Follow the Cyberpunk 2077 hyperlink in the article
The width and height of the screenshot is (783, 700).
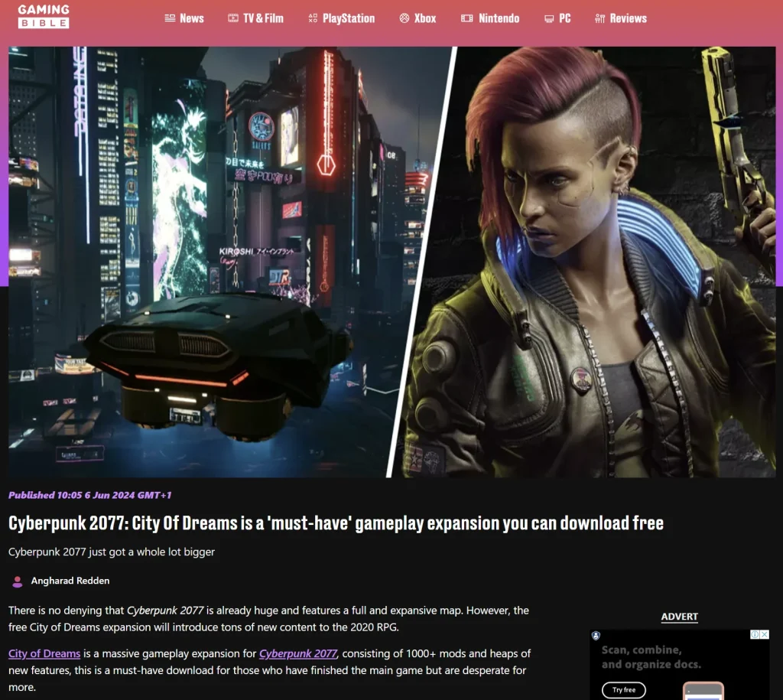[x=298, y=653]
